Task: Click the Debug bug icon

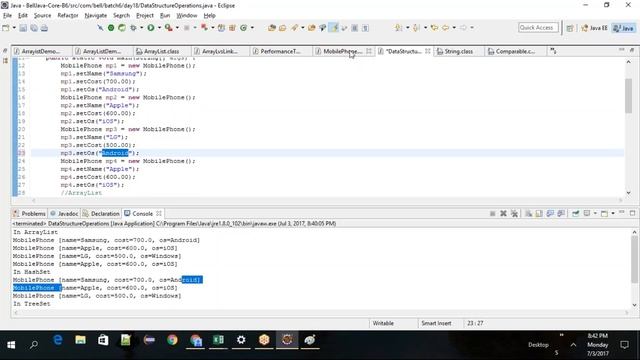Action: [133, 28]
